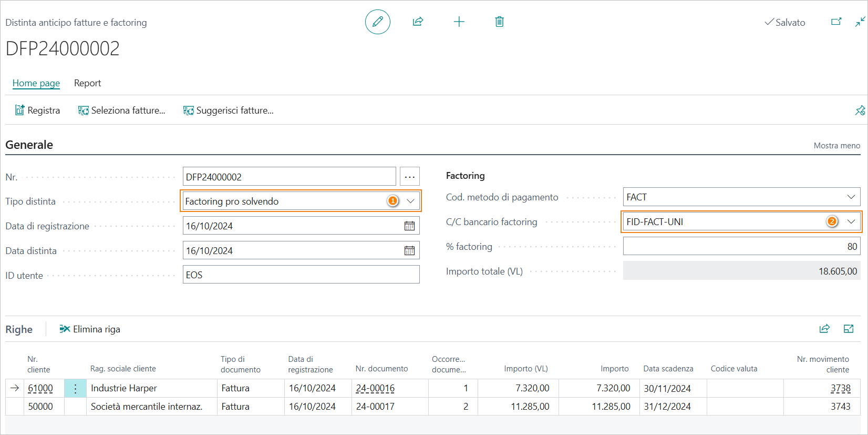868x435 pixels.
Task: Click customer entry number 3743 cell
Action: pyautogui.click(x=823, y=407)
